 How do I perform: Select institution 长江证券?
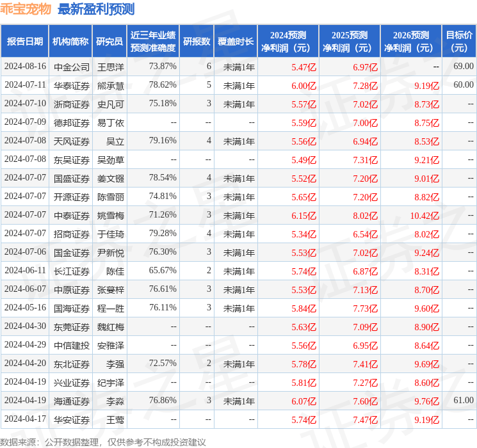click(72, 271)
